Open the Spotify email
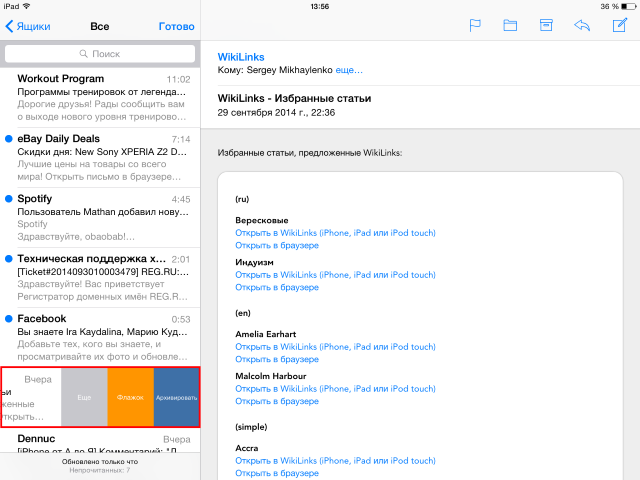Screen dimensions: 640x480 (100, 218)
